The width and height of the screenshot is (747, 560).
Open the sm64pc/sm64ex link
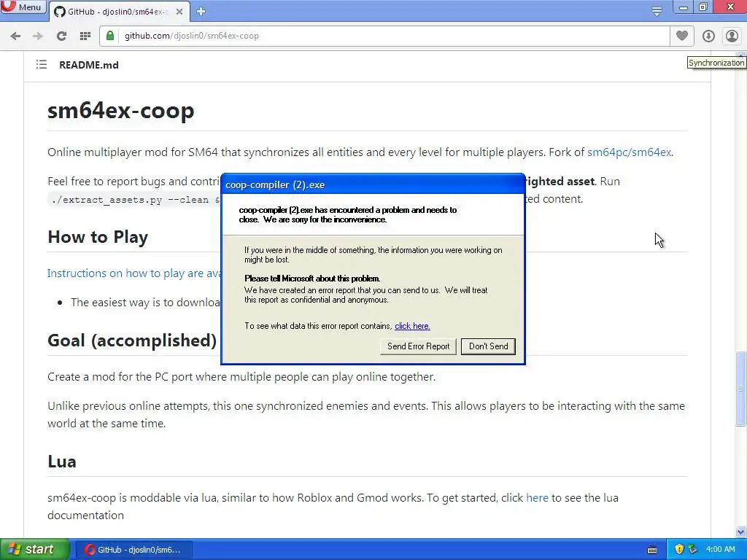pyautogui.click(x=629, y=152)
